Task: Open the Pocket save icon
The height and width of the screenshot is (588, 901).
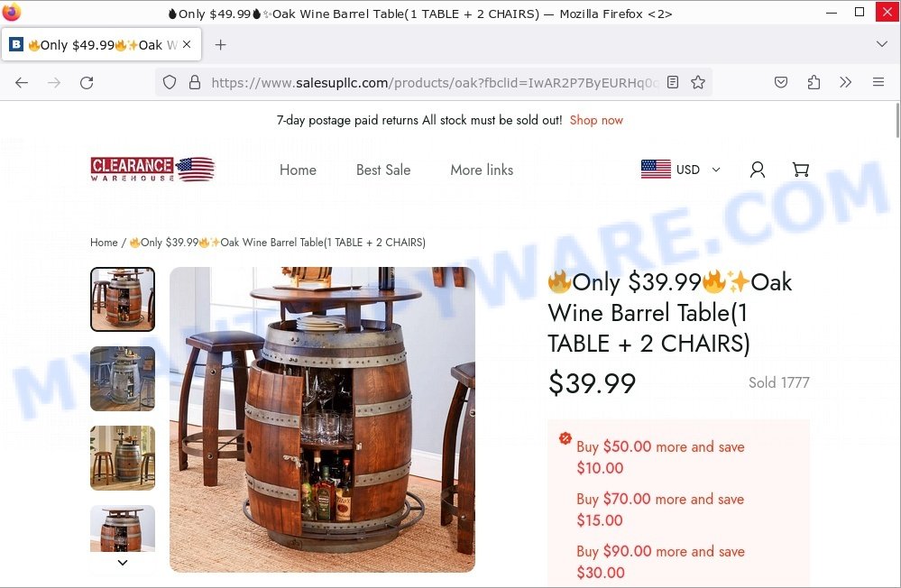Action: [781, 82]
